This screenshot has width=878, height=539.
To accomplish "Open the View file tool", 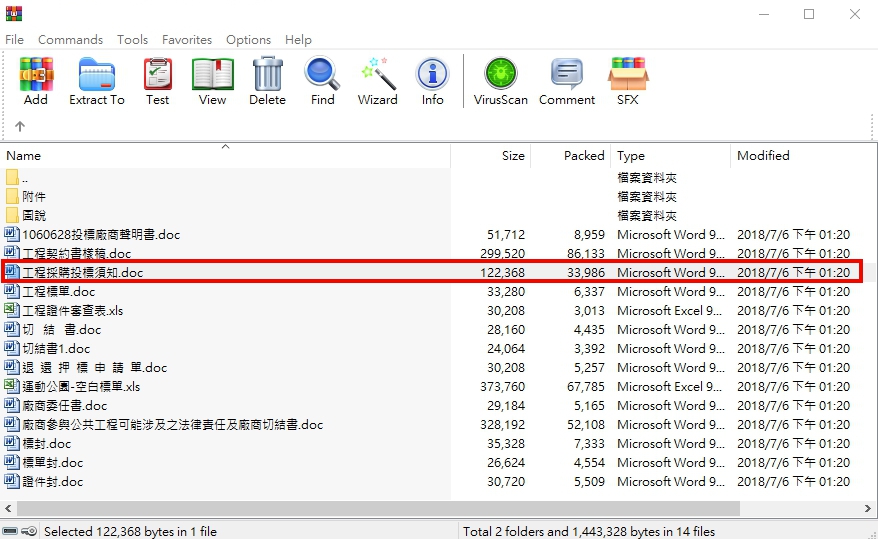I will [212, 74].
